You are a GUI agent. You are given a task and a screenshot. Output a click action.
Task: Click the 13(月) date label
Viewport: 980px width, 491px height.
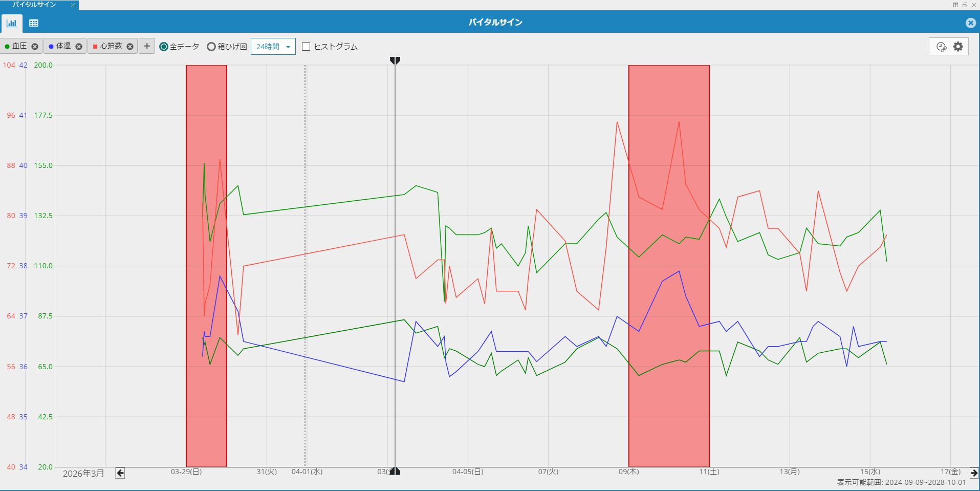click(790, 472)
